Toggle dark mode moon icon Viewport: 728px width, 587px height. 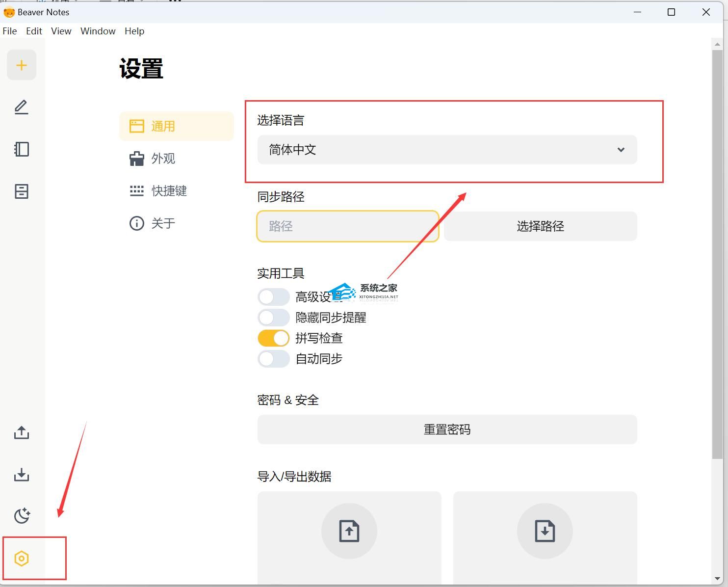[x=22, y=516]
